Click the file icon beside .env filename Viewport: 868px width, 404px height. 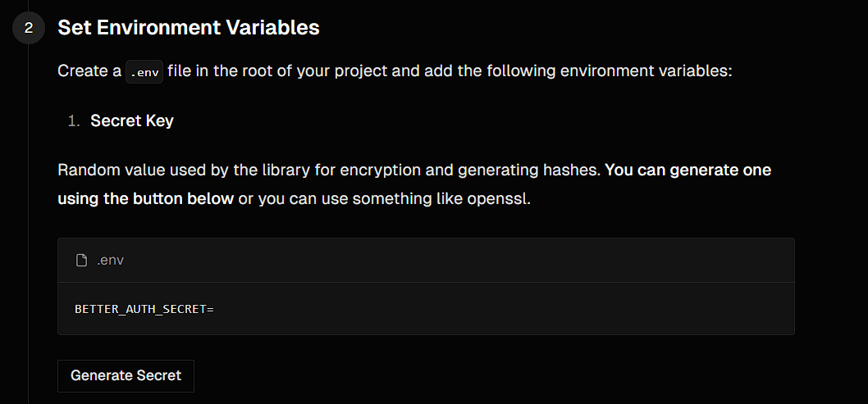pyautogui.click(x=81, y=261)
